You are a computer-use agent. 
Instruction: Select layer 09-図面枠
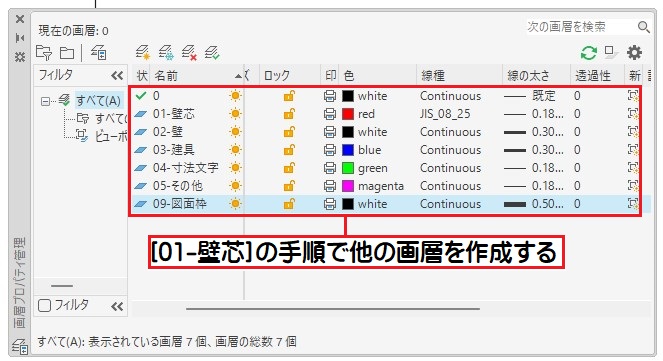(180, 204)
